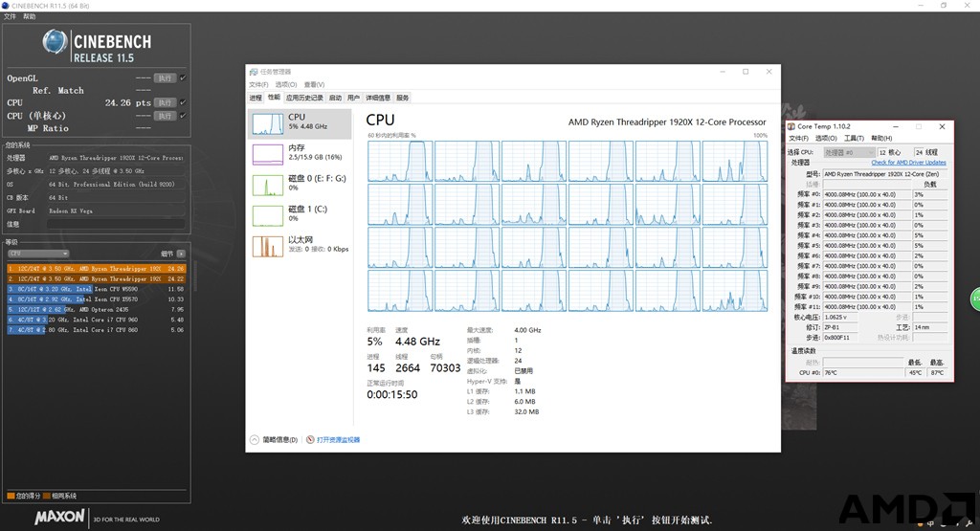Click the 简略信息 collapse arrow icon
This screenshot has height=531, width=980.
(255, 440)
